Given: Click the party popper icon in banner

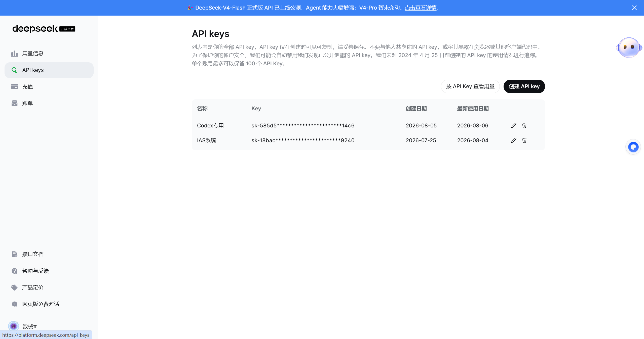Looking at the screenshot, I should point(190,8).
